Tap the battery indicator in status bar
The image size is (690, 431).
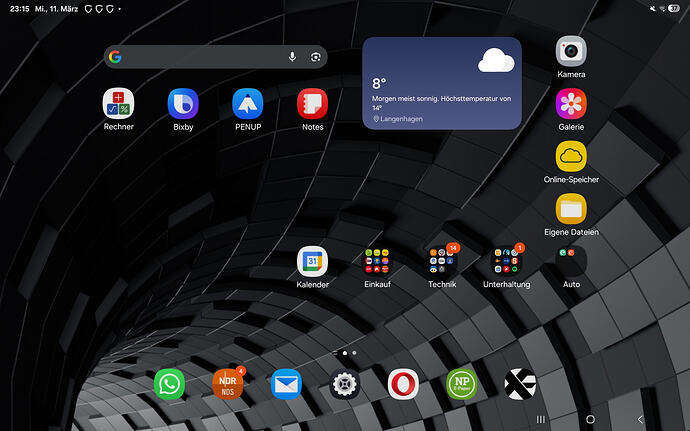point(674,8)
